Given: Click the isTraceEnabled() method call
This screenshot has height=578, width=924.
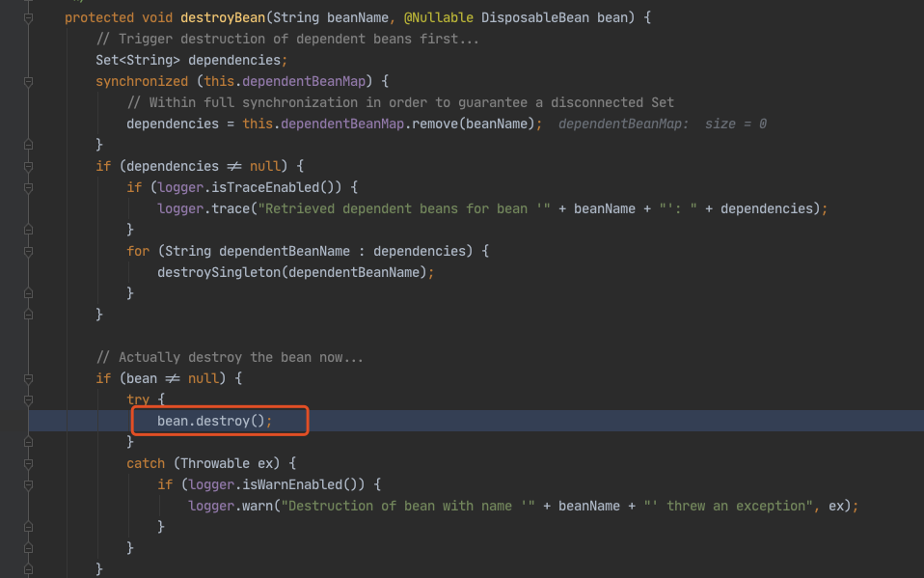Looking at the screenshot, I should [x=277, y=187].
